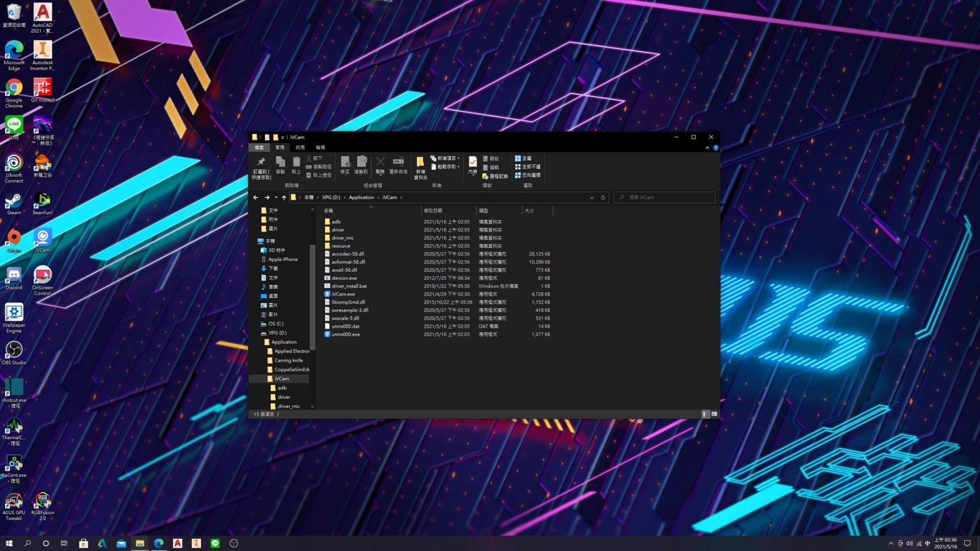The image size is (980, 551).
Task: Click the navigation pane scroll-up arrow
Action: 312,210
